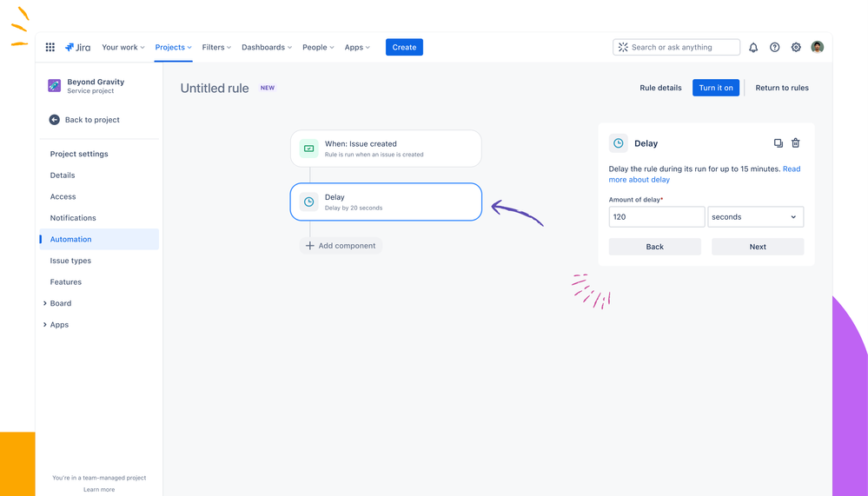
Task: Expand the Board section in sidebar
Action: click(x=45, y=303)
